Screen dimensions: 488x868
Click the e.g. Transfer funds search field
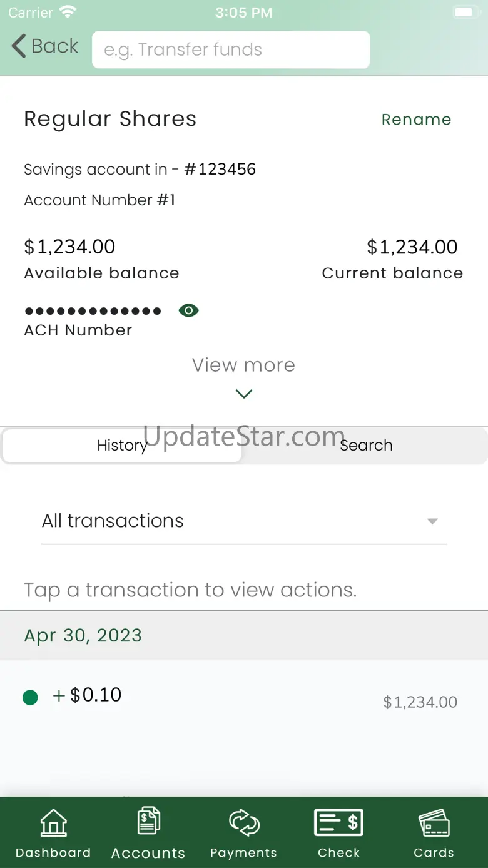pyautogui.click(x=231, y=49)
